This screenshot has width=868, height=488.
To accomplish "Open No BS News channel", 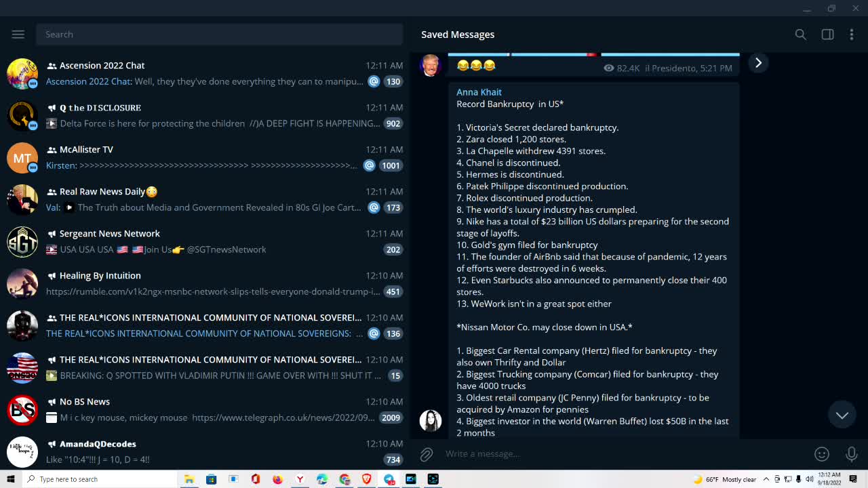I will point(205,409).
